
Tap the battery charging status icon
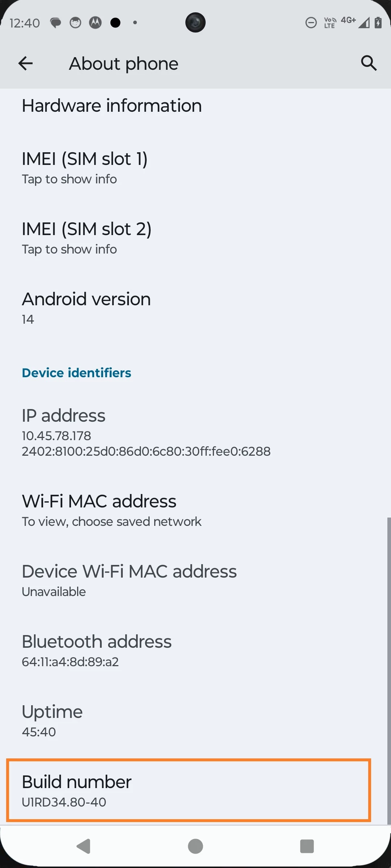pos(378,23)
